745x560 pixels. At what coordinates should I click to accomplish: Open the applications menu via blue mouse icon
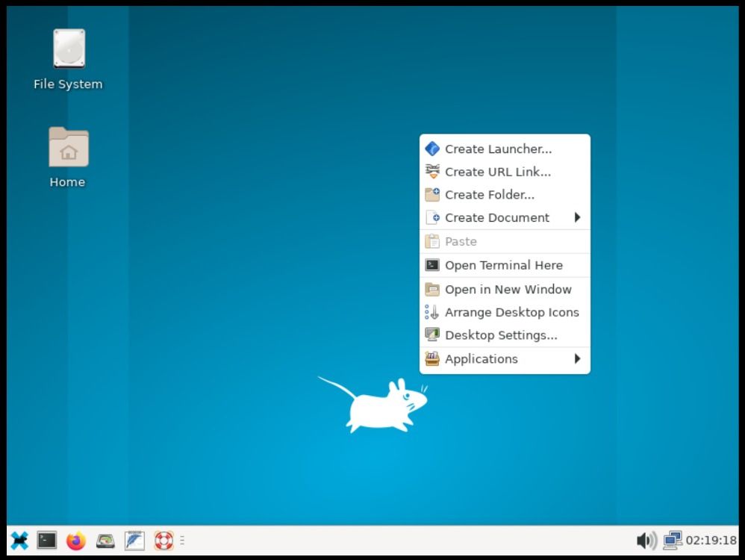tap(19, 540)
